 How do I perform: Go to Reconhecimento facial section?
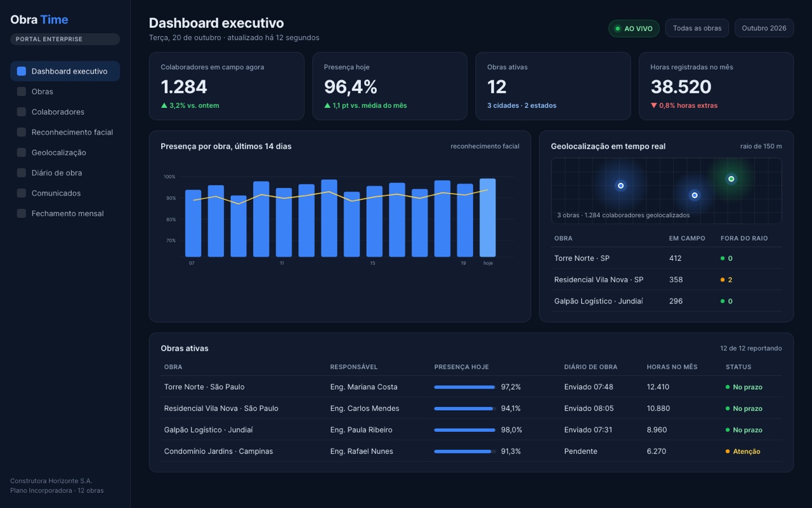pos(65,132)
